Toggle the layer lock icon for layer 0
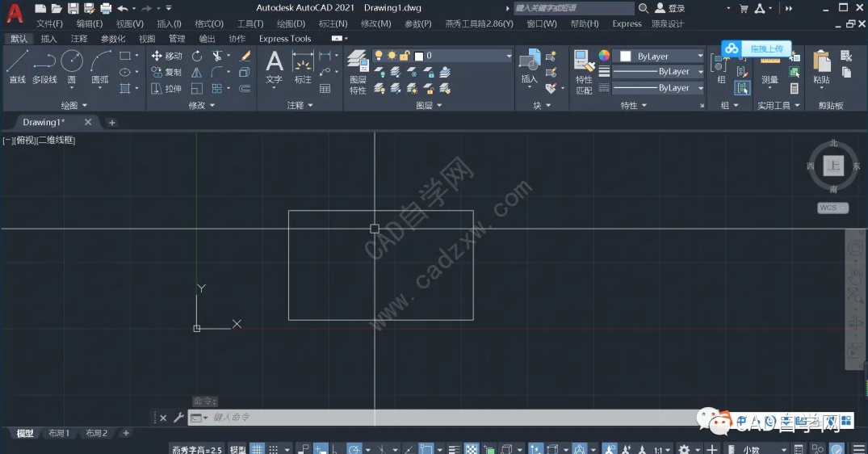 (405, 56)
